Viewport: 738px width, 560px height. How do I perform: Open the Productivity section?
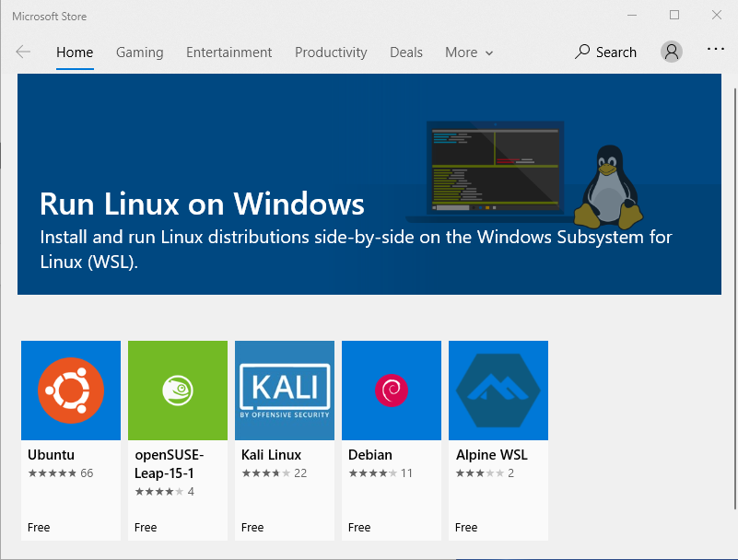click(331, 52)
